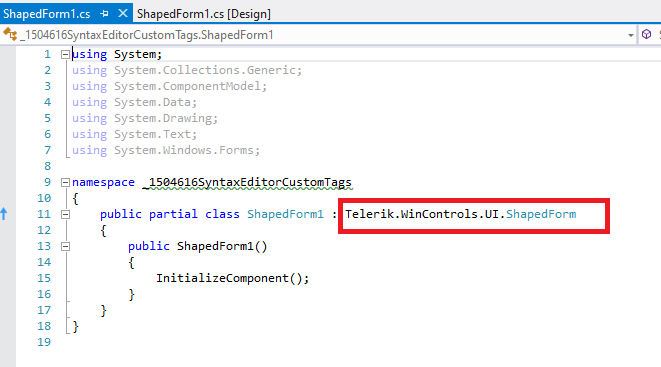Collapse the ShapedForm1() constructor block
The height and width of the screenshot is (367, 661).
(x=65, y=246)
